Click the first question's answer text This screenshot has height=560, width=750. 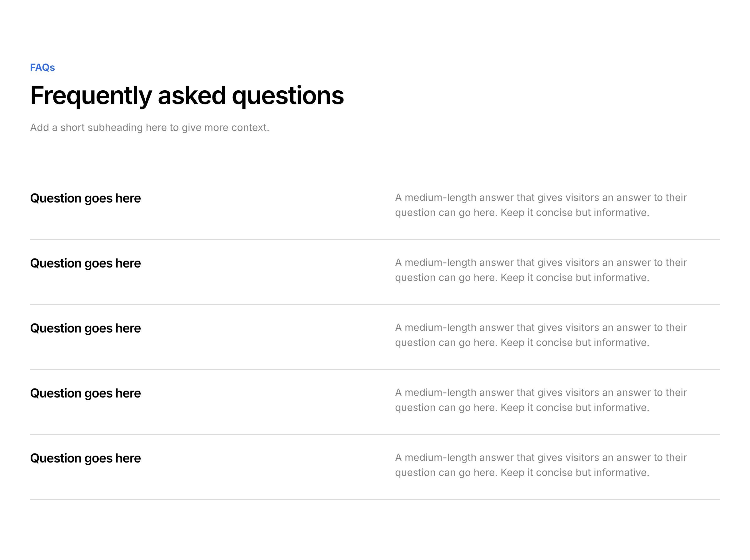click(540, 205)
